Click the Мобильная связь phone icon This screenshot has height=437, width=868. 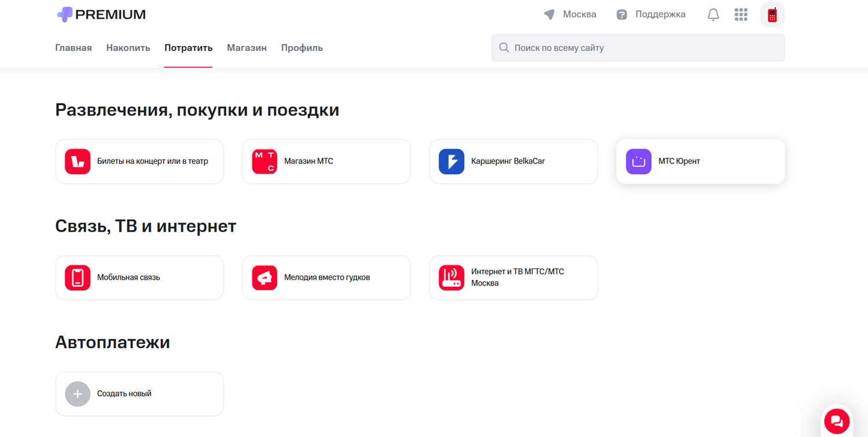pos(78,277)
